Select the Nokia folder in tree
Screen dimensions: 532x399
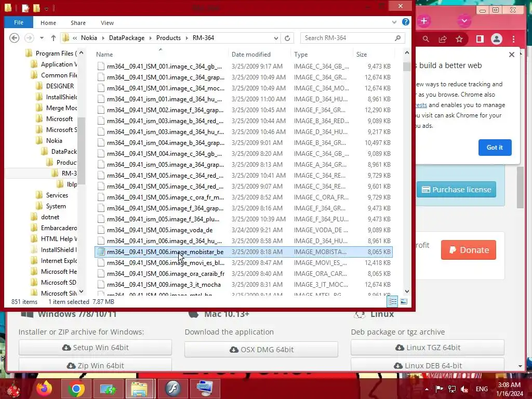click(x=54, y=140)
